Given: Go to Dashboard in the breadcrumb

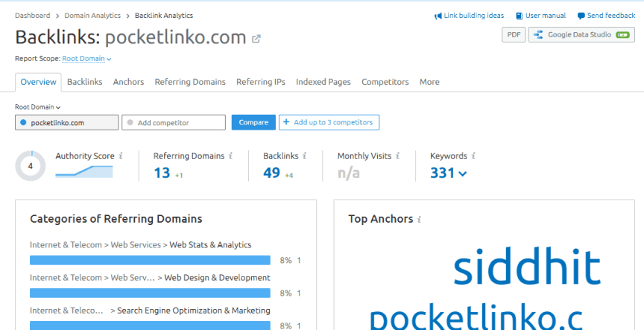Looking at the screenshot, I should coord(33,16).
